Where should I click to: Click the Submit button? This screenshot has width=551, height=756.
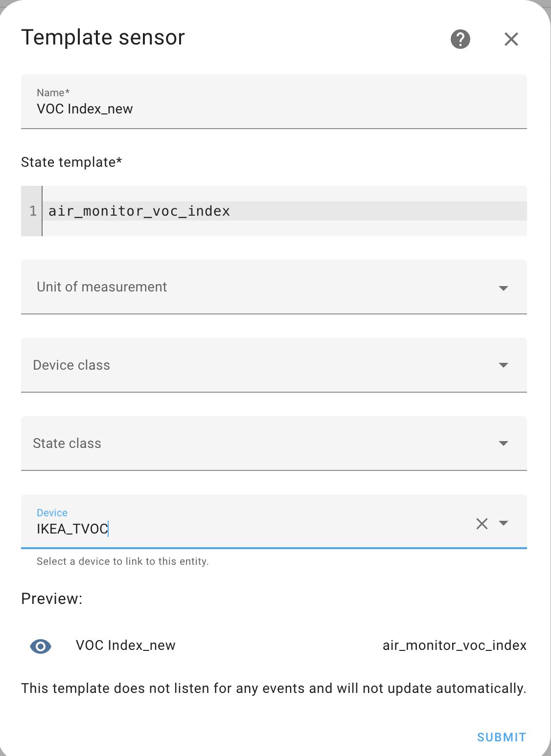tap(501, 737)
